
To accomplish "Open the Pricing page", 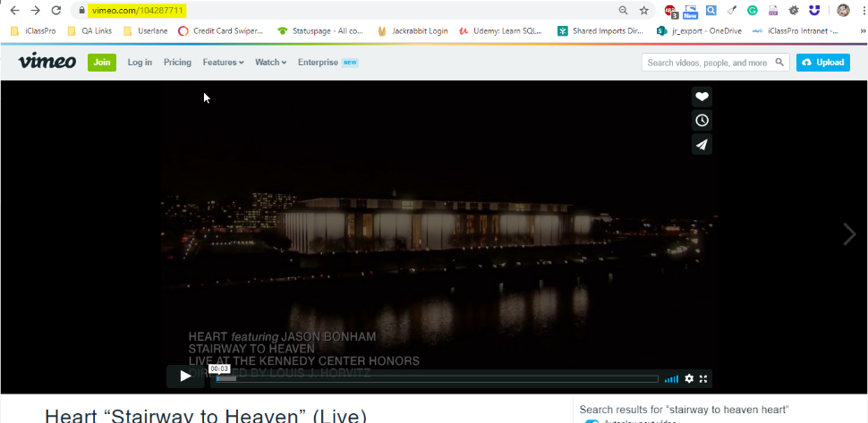I will point(178,63).
